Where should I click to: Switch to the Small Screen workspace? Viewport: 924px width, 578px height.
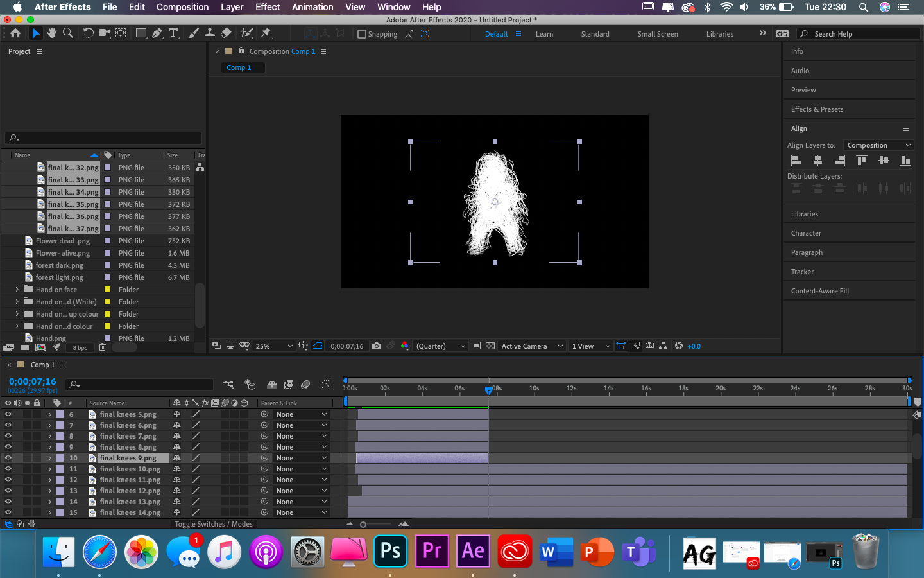(x=657, y=33)
